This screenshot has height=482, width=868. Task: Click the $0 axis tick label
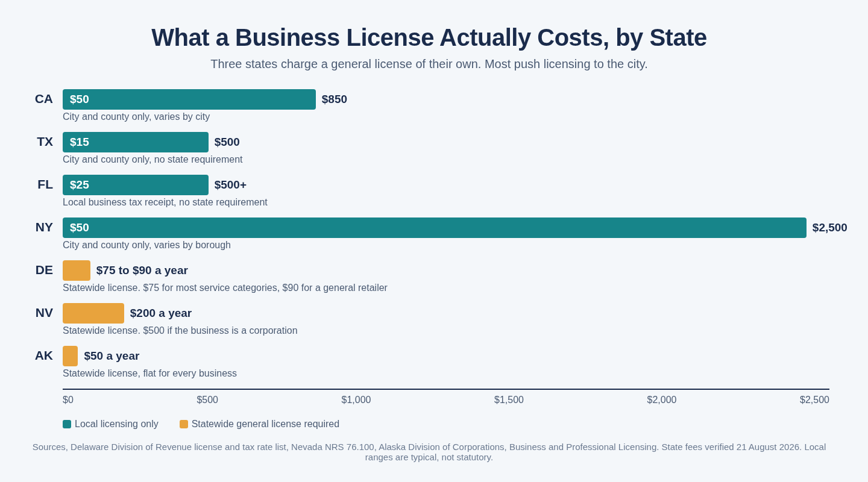(68, 400)
